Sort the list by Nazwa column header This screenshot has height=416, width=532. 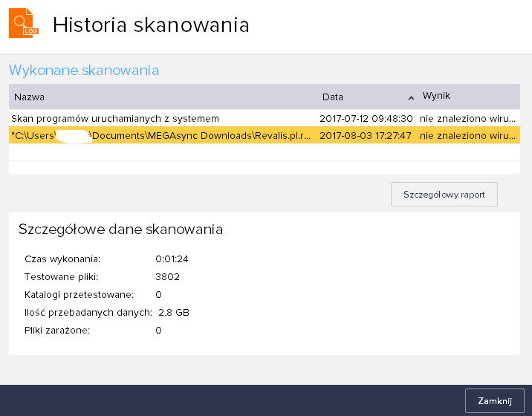click(29, 97)
